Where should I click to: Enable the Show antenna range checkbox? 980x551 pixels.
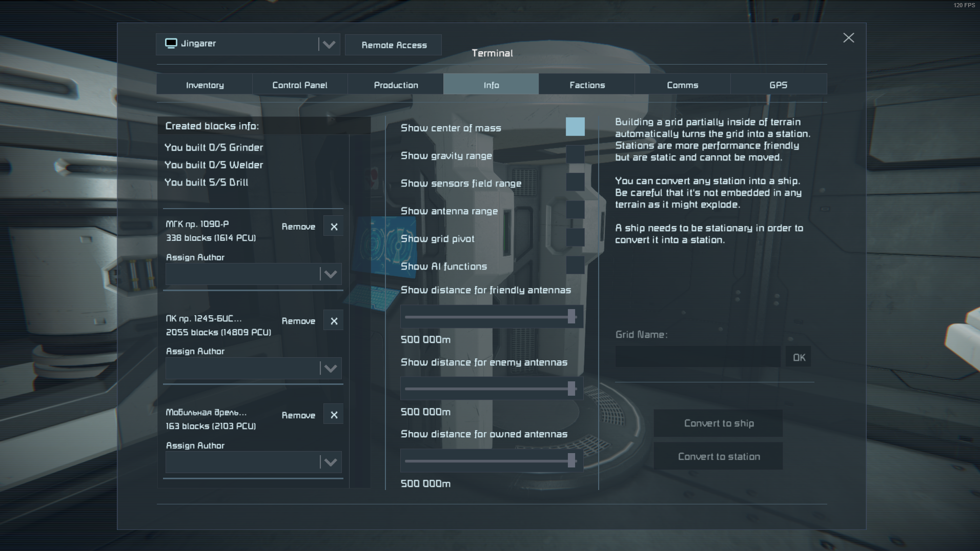[575, 210]
